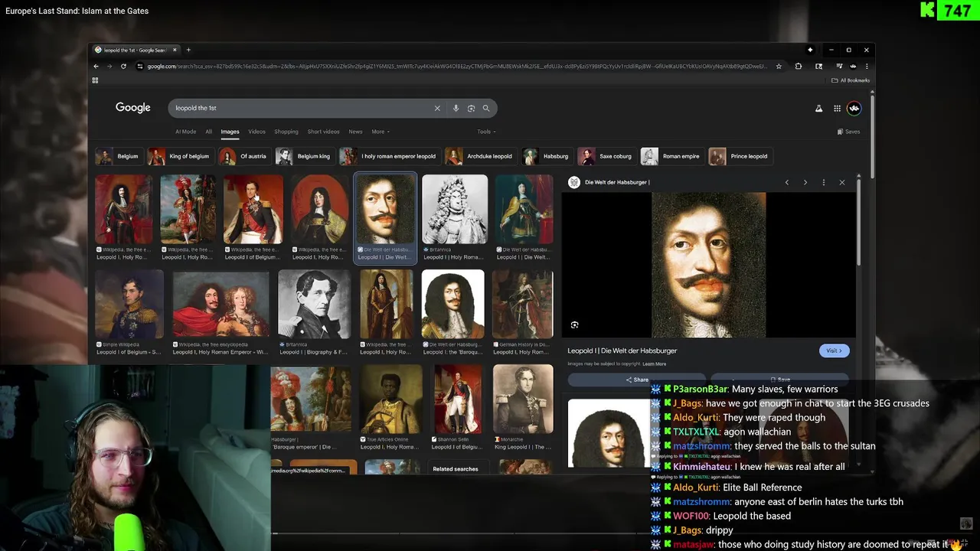
Task: Clear the search box text
Action: (437, 108)
